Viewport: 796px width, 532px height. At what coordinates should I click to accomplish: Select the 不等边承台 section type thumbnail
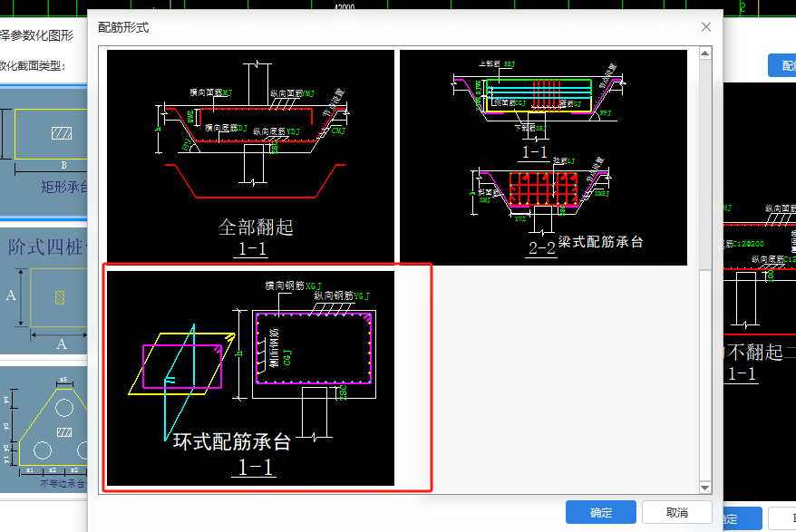point(44,430)
